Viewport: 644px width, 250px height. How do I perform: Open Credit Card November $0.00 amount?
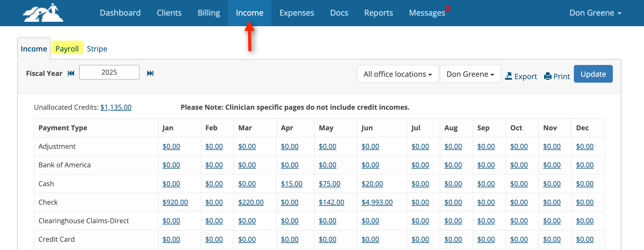[x=552, y=239]
